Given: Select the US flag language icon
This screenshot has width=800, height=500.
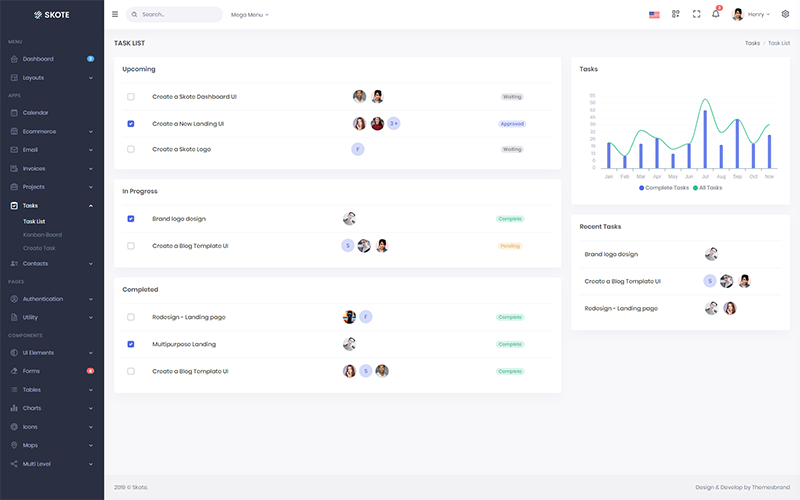Looking at the screenshot, I should click(x=654, y=15).
